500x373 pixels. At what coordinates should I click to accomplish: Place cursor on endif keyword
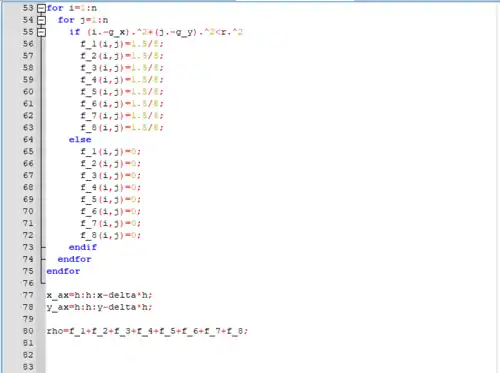(x=83, y=247)
